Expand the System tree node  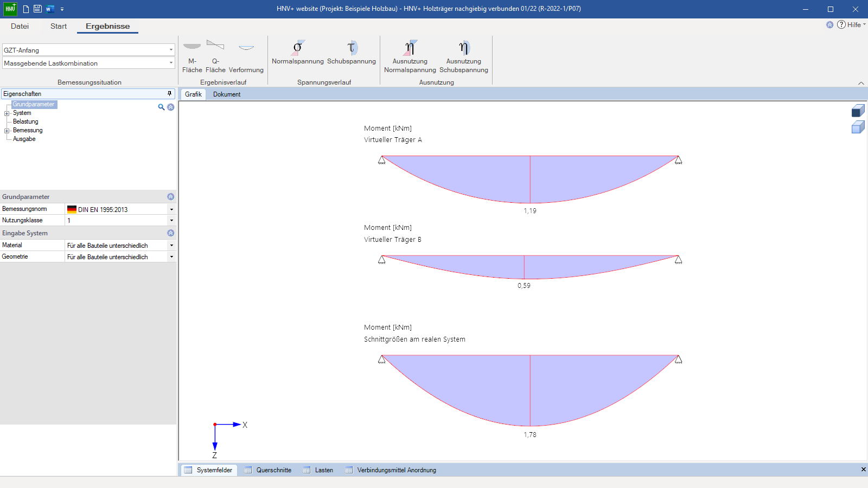[7, 113]
